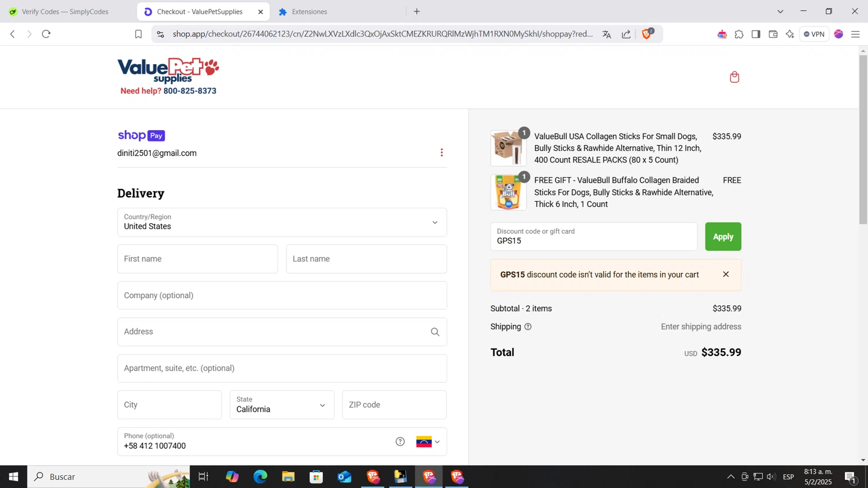This screenshot has height=488, width=868.
Task: Click the FREE GIFT braided sticks thumbnail
Action: tap(508, 193)
